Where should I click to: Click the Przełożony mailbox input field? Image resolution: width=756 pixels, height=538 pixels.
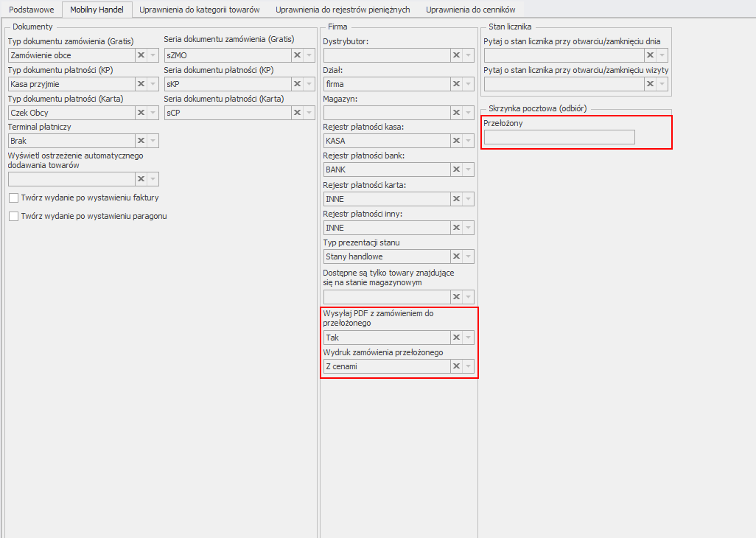coord(559,137)
